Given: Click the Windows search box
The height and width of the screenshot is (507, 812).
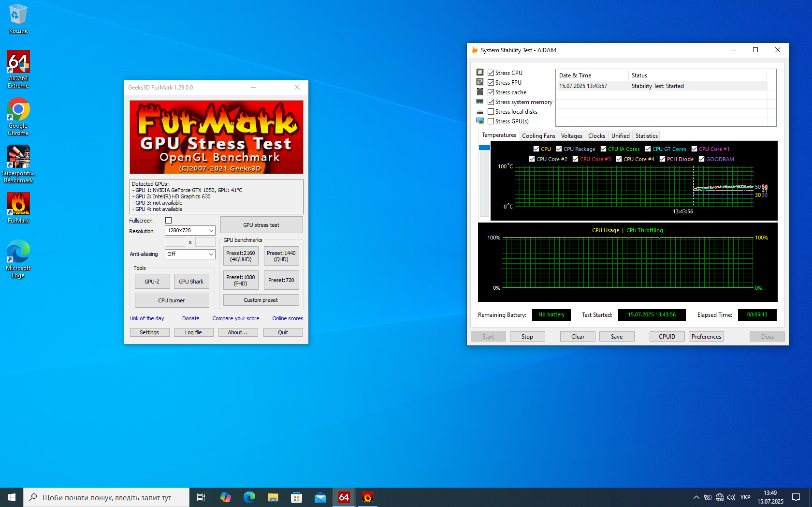Looking at the screenshot, I should pyautogui.click(x=106, y=497).
